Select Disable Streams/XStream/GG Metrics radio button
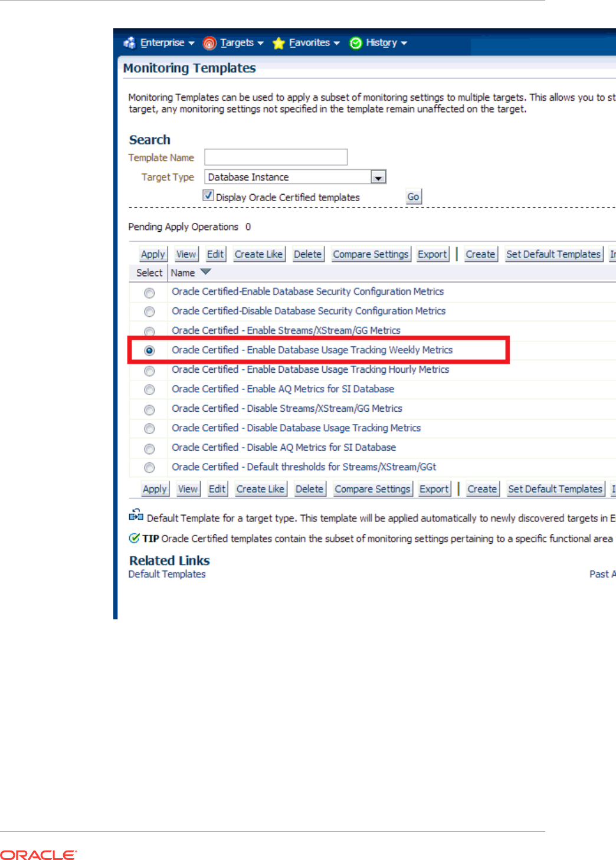 pos(149,409)
